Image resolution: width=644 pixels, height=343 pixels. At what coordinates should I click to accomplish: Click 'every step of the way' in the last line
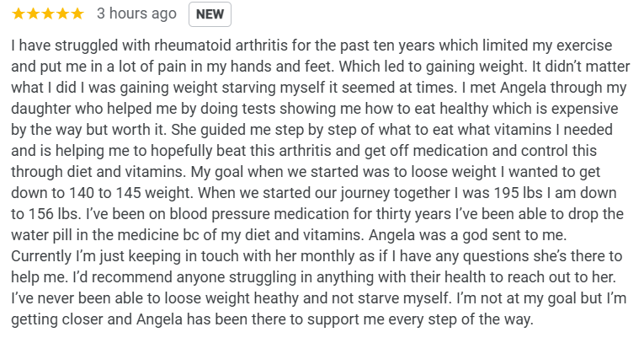tap(466, 319)
